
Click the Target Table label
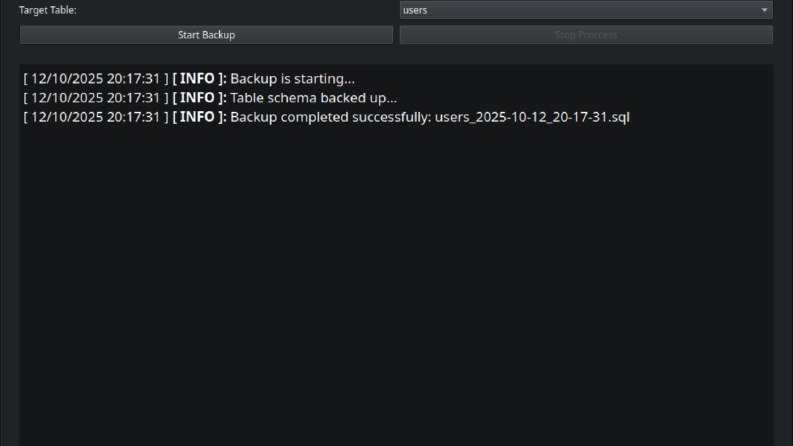(48, 10)
